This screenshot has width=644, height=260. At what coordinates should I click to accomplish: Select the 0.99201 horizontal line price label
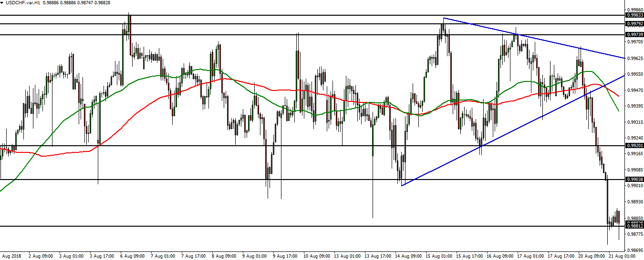click(x=634, y=146)
